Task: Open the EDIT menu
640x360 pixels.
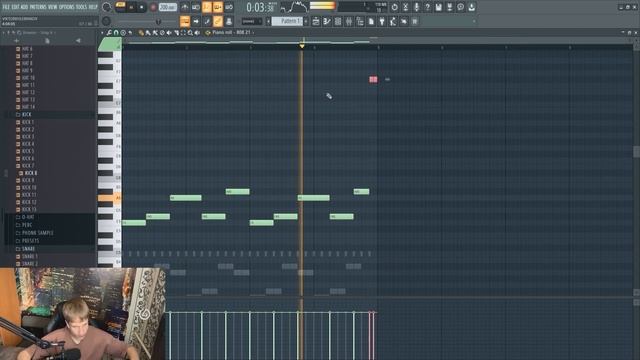Action: coord(16,7)
